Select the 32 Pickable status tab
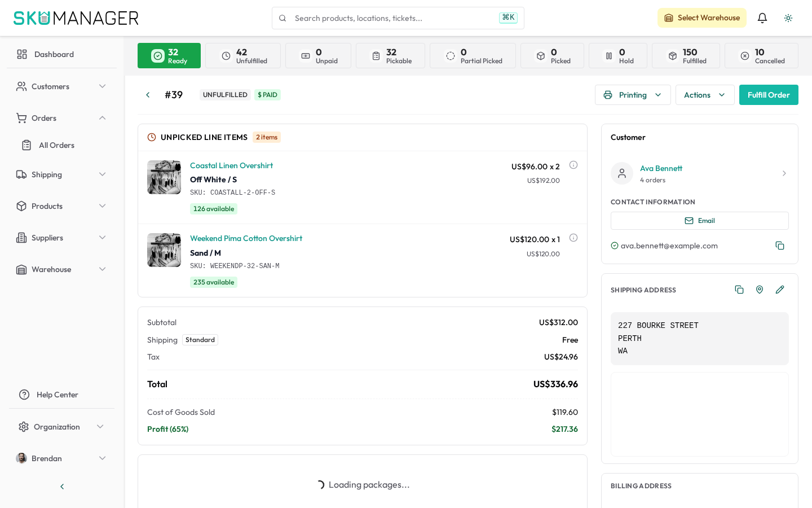 390,56
